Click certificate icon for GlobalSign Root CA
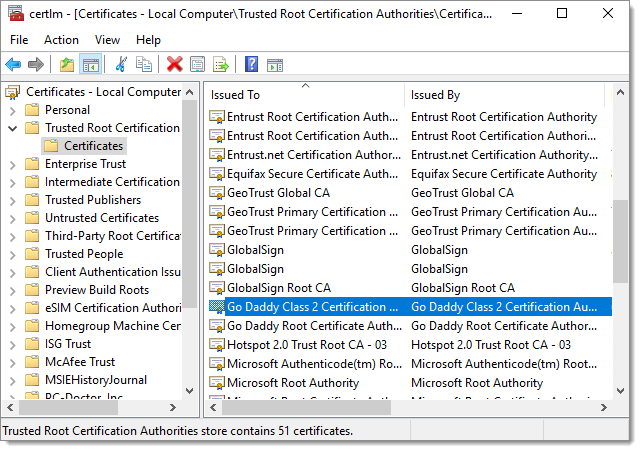Image resolution: width=640 pixels, height=451 pixels. [x=216, y=288]
